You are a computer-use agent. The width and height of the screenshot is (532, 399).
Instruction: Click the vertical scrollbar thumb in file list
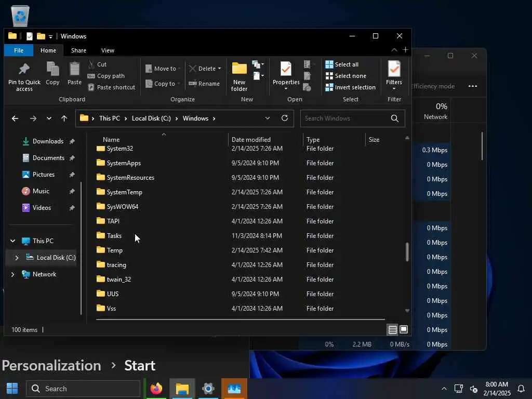tap(407, 252)
